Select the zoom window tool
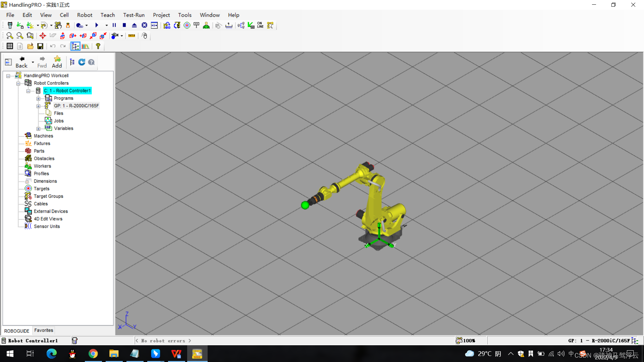Viewport: 644px width, 362px height. click(x=30, y=36)
